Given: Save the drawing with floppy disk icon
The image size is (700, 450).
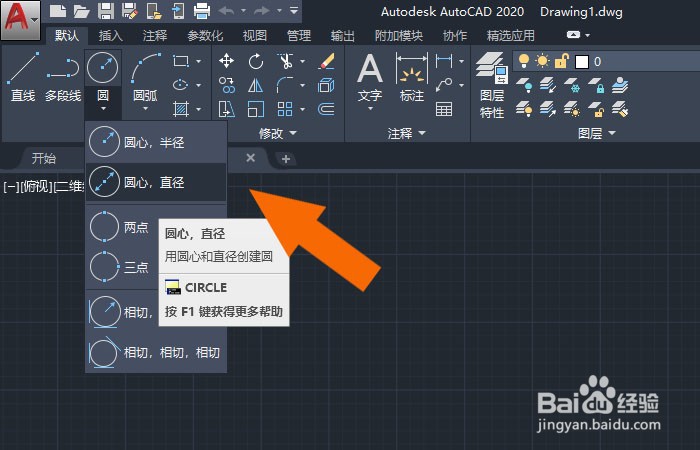Looking at the screenshot, I should tap(105, 11).
